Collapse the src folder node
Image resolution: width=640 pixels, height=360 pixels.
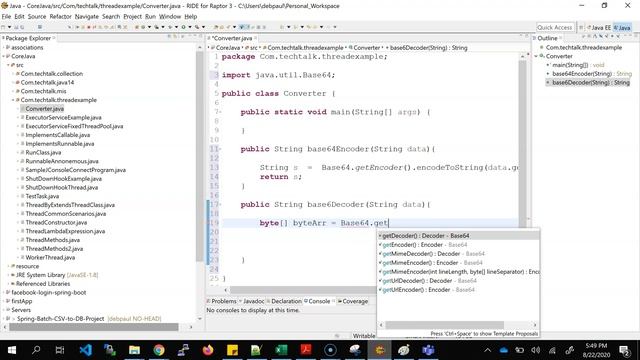(8, 65)
